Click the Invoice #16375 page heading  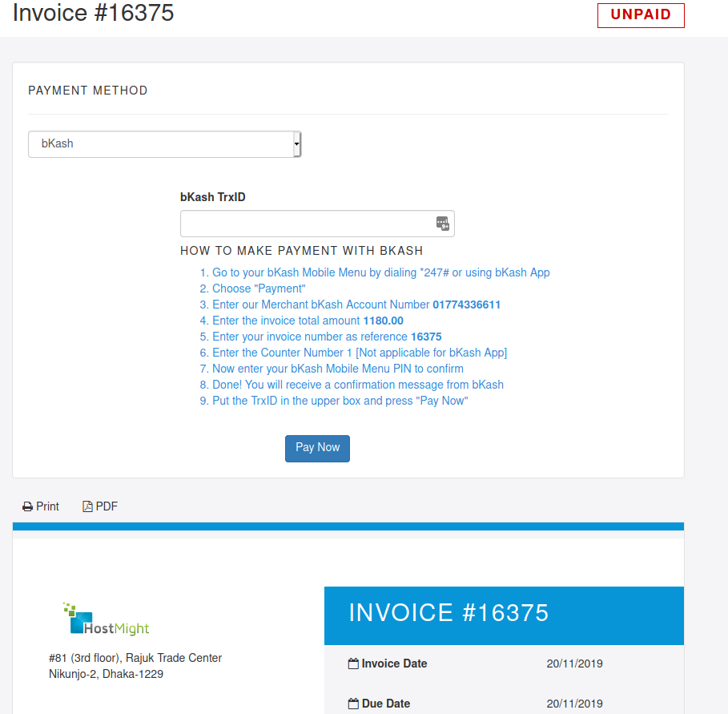[94, 13]
